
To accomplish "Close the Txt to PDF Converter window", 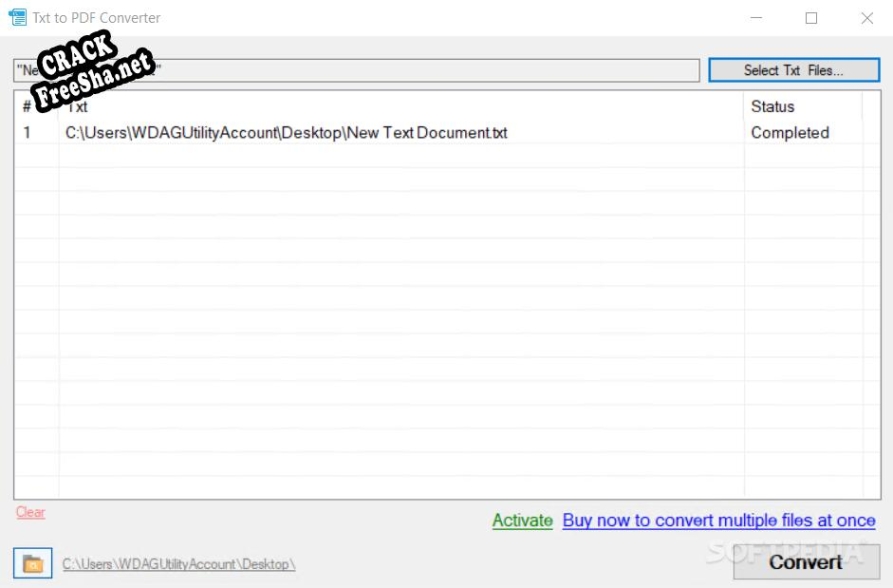I will (867, 18).
